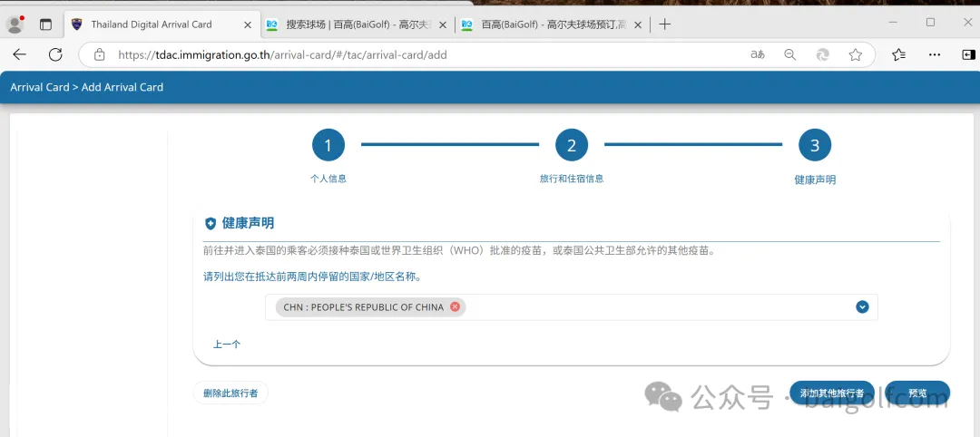Click the zoom magnifier icon in address bar
Screen dimensions: 980x437
point(789,55)
